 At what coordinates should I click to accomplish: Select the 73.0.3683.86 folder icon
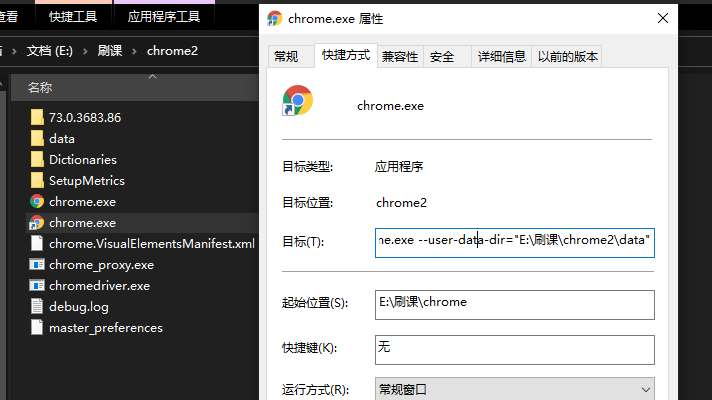[37, 117]
